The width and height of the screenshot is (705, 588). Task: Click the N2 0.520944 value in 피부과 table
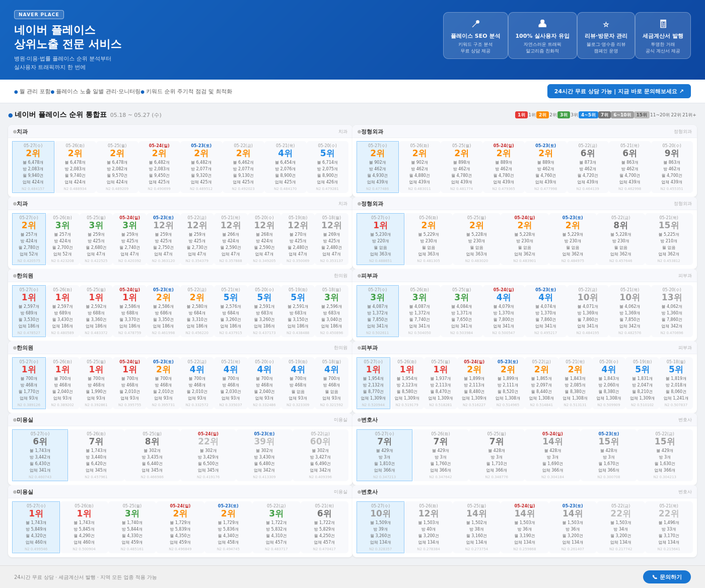pyautogui.click(x=373, y=405)
